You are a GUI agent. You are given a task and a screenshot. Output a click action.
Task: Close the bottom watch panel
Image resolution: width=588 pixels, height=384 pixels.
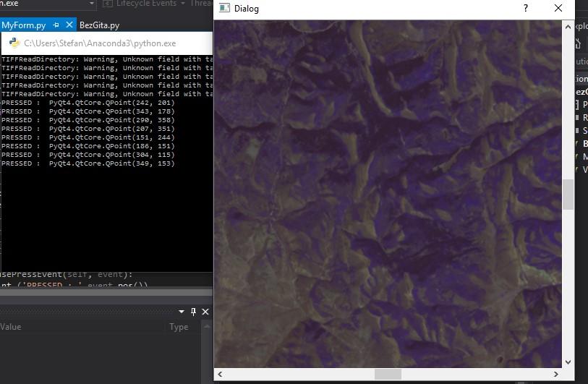tap(205, 312)
